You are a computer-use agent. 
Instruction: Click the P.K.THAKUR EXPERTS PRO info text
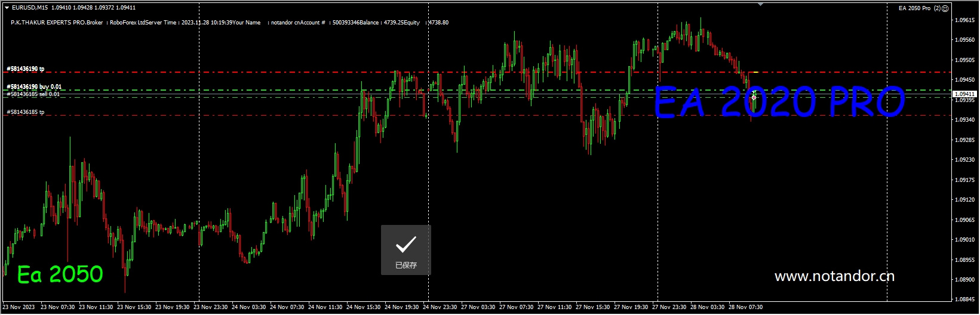[57, 23]
